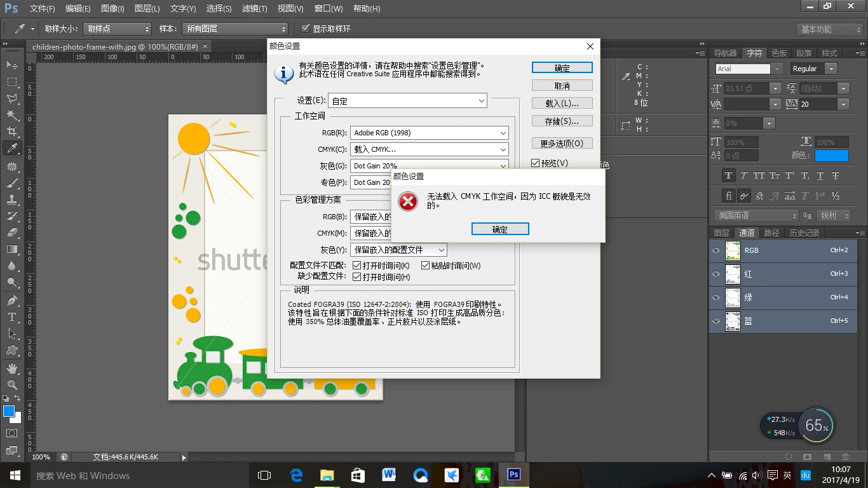The width and height of the screenshot is (868, 488).
Task: Toggle the 显示取样环 checkbox
Action: click(306, 29)
